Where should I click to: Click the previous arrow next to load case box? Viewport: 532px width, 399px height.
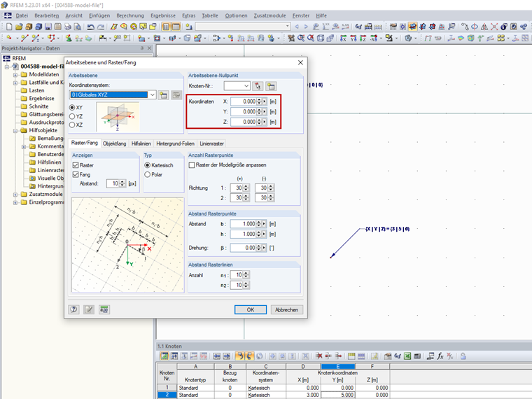point(297,27)
